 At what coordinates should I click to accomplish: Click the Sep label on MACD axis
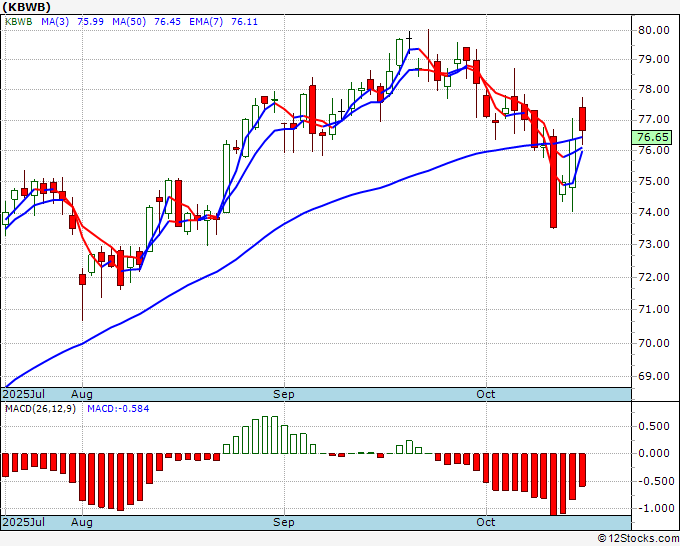click(x=284, y=522)
